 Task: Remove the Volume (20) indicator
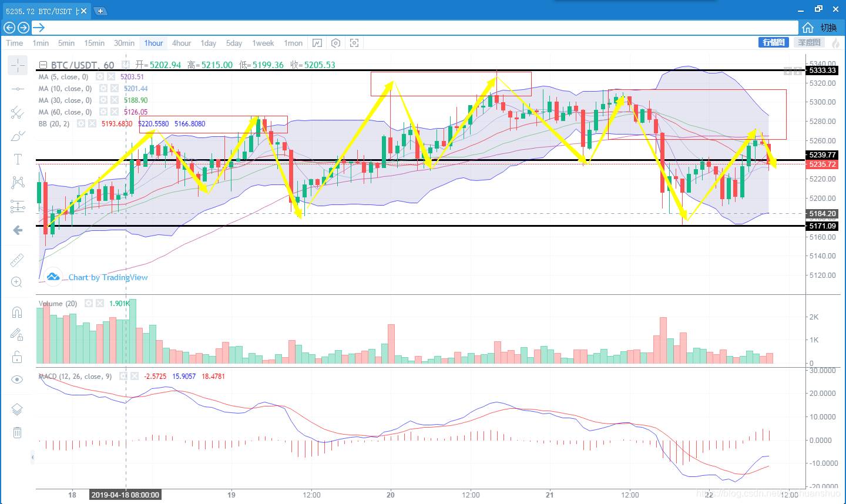click(100, 304)
